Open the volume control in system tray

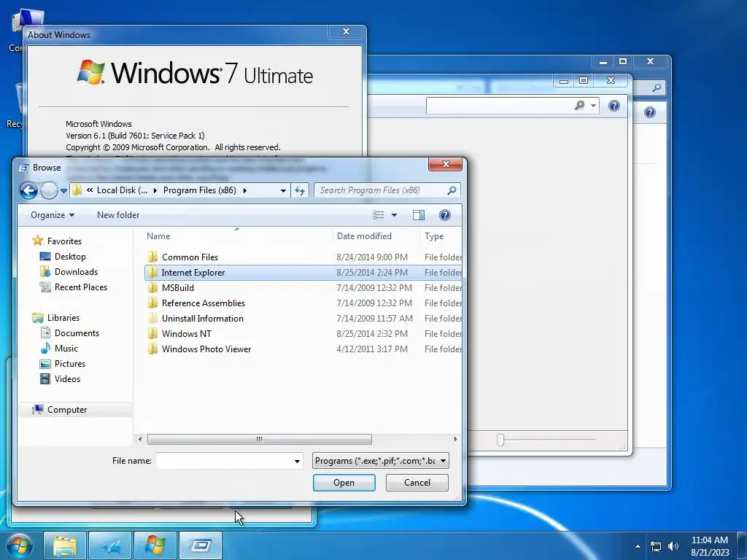click(x=673, y=546)
